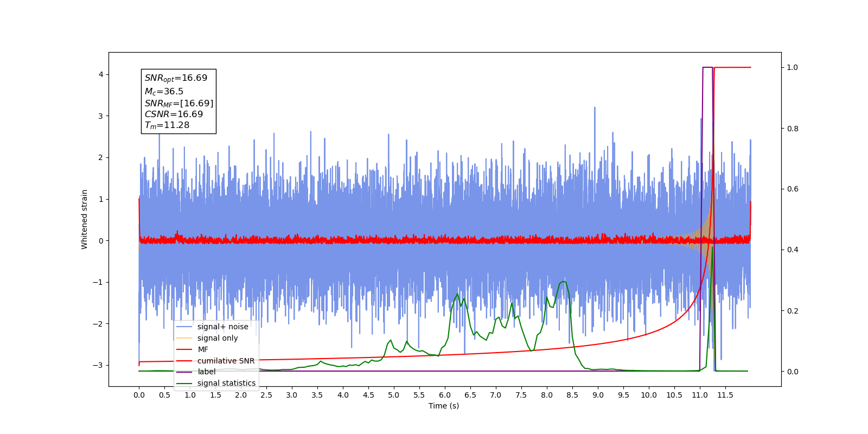Click the 6.0 tick on time axis

point(445,395)
